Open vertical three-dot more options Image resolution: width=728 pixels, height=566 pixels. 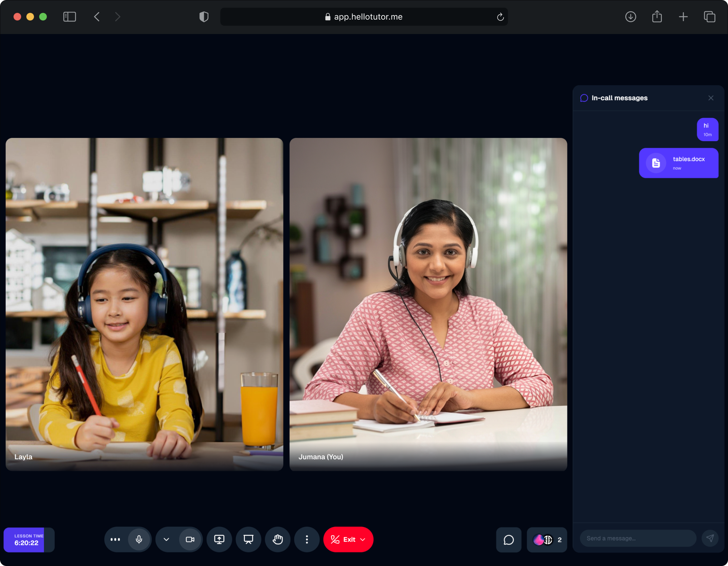coord(307,539)
